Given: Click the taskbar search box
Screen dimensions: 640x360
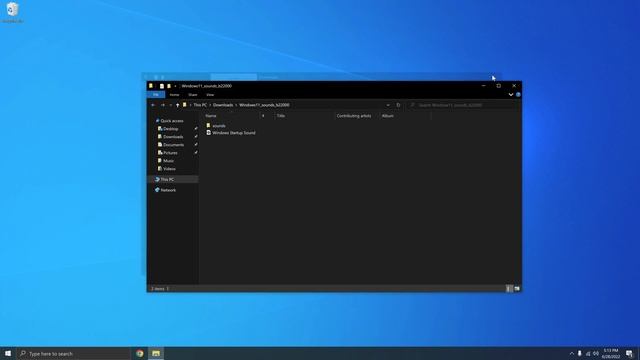Looking at the screenshot, I should point(73,353).
